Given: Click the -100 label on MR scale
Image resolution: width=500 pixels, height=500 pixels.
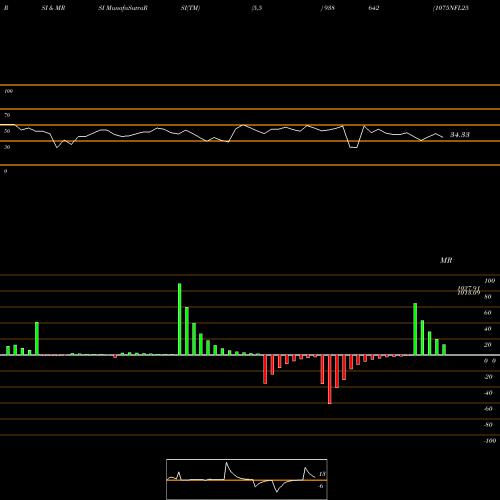Looking at the screenshot, I should [490, 441].
